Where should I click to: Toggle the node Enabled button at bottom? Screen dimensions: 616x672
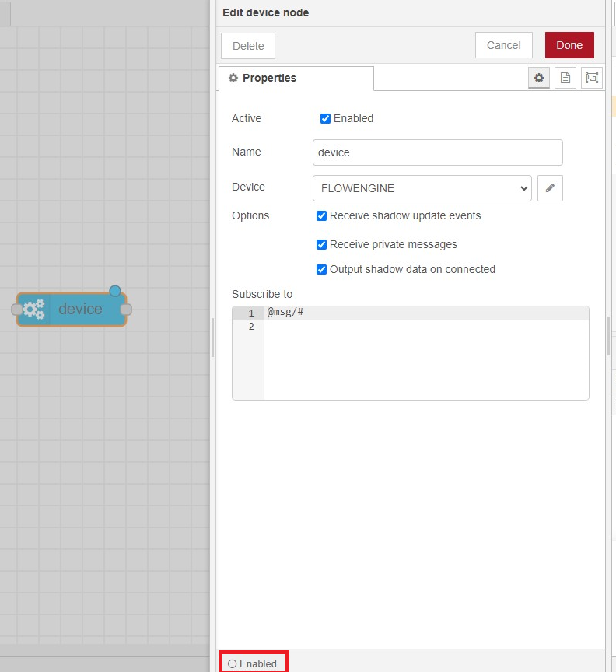click(253, 663)
